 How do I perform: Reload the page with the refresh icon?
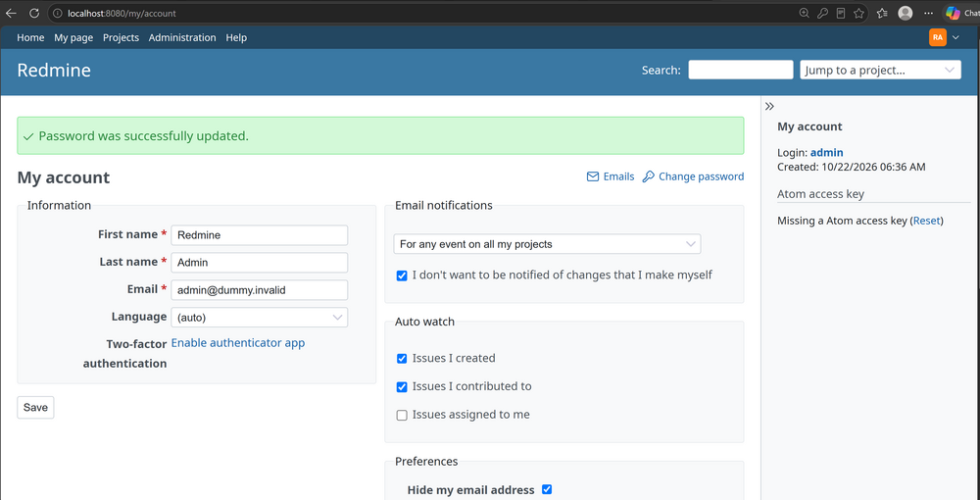[34, 13]
